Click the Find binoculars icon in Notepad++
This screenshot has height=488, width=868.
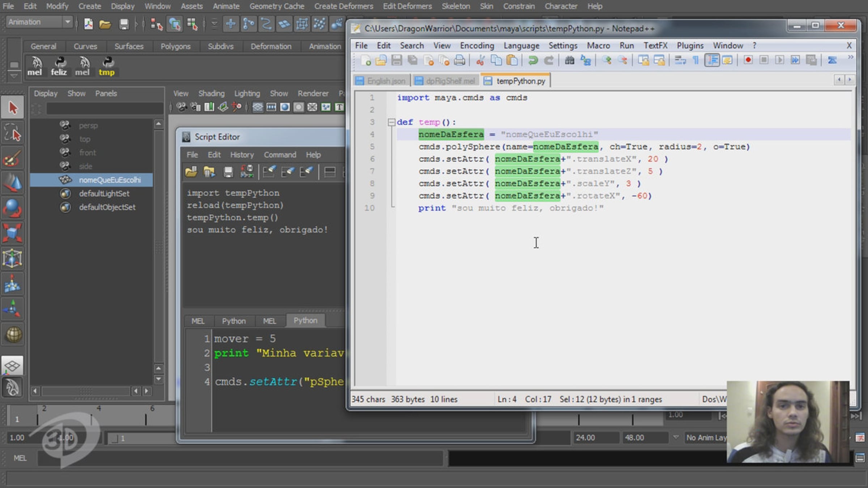point(570,60)
